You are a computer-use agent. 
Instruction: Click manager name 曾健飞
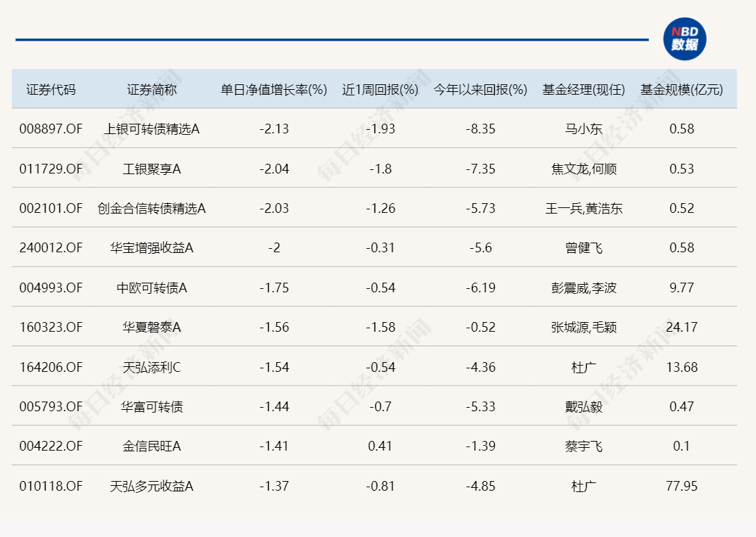tap(583, 248)
